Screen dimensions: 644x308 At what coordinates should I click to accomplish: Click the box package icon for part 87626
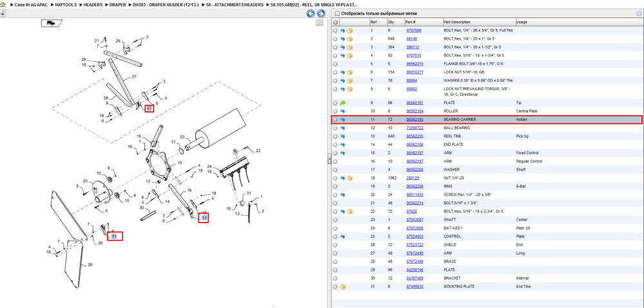350,212
